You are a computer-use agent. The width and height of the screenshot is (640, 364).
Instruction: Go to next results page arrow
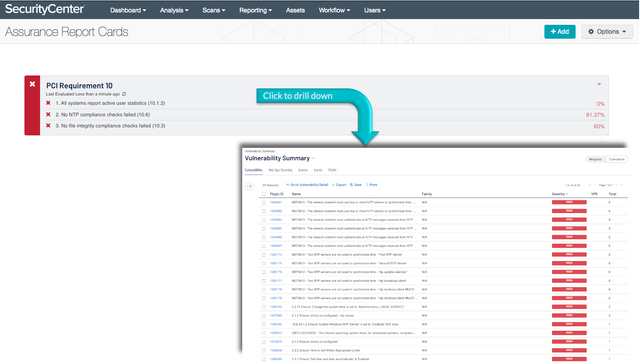pyautogui.click(x=616, y=185)
